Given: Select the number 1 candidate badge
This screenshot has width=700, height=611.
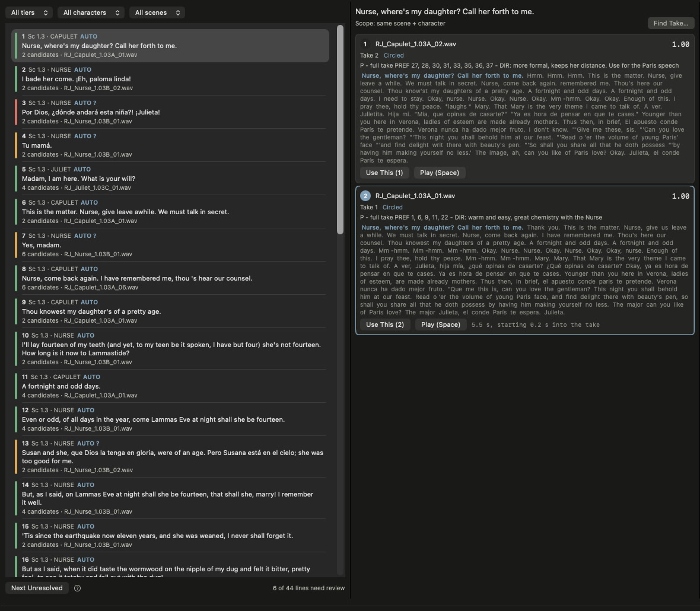Looking at the screenshot, I should coord(365,44).
